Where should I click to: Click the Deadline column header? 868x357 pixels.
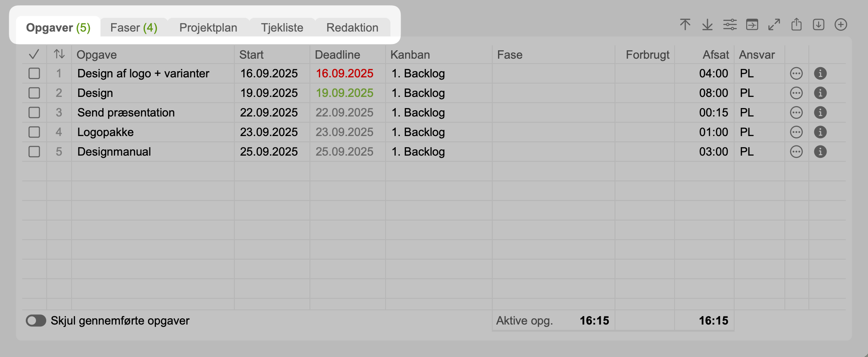point(338,55)
